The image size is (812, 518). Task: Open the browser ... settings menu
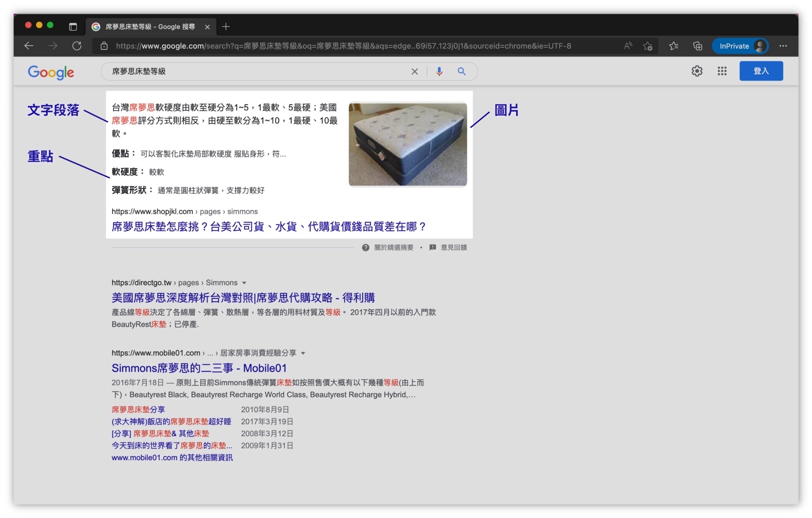(784, 46)
